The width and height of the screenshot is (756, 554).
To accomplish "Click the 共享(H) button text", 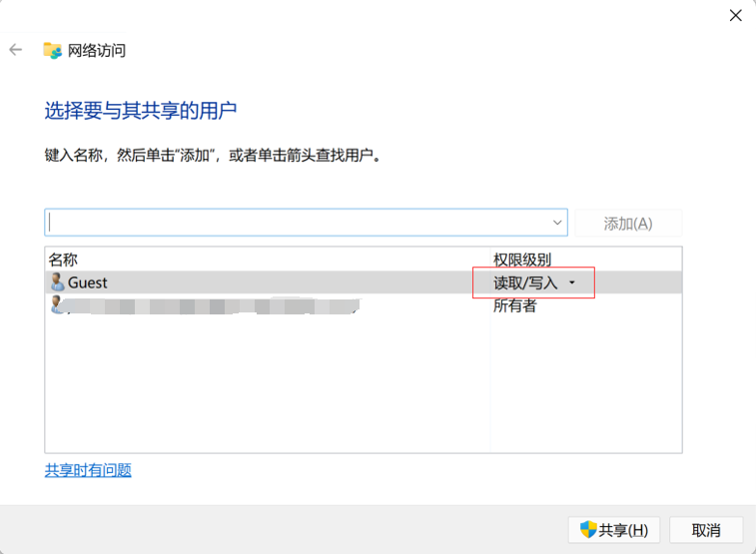I will [623, 530].
